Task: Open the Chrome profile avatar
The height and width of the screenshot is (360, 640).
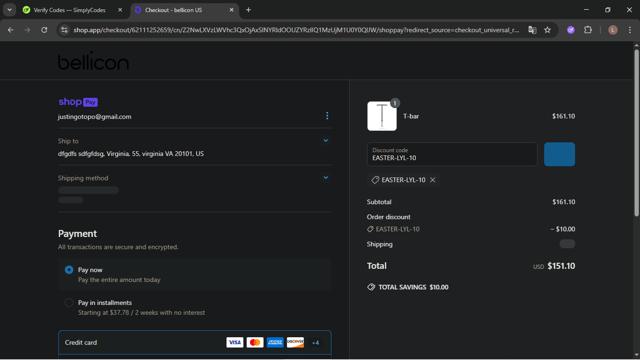Action: click(x=613, y=30)
